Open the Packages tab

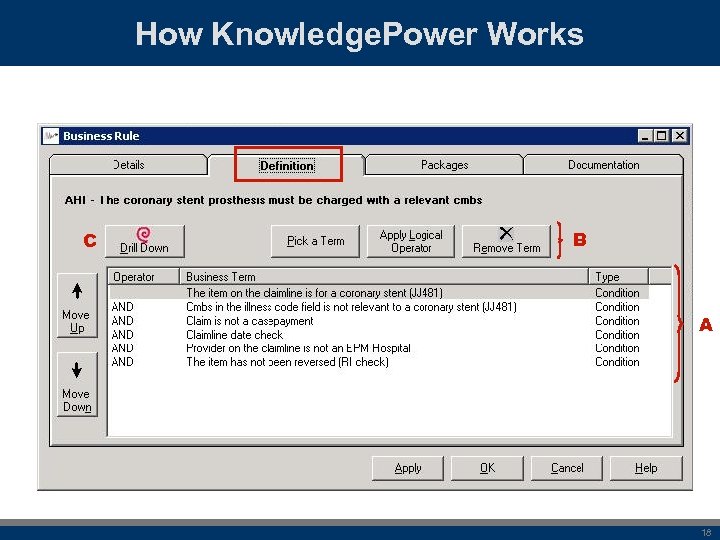click(x=444, y=165)
